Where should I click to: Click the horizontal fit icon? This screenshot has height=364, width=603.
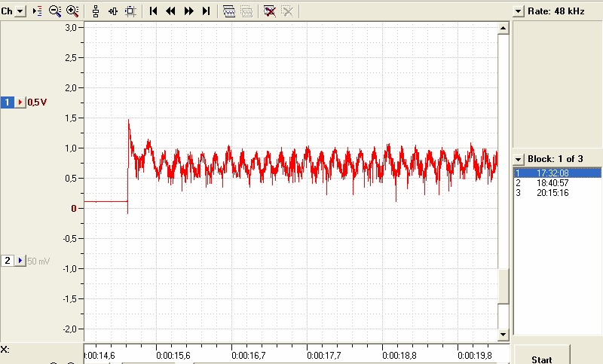113,11
